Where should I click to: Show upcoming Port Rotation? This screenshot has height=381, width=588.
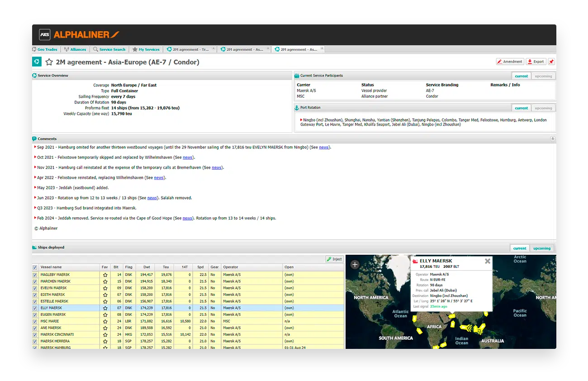point(543,108)
